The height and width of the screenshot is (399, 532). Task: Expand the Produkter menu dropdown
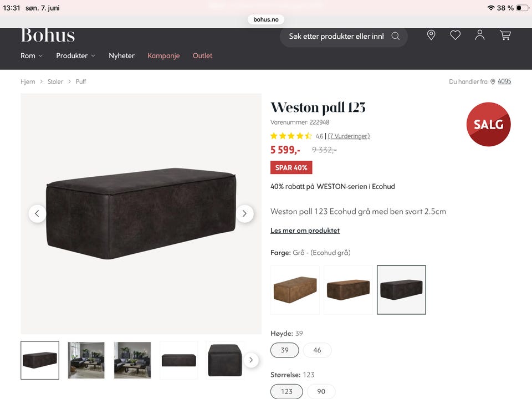76,55
